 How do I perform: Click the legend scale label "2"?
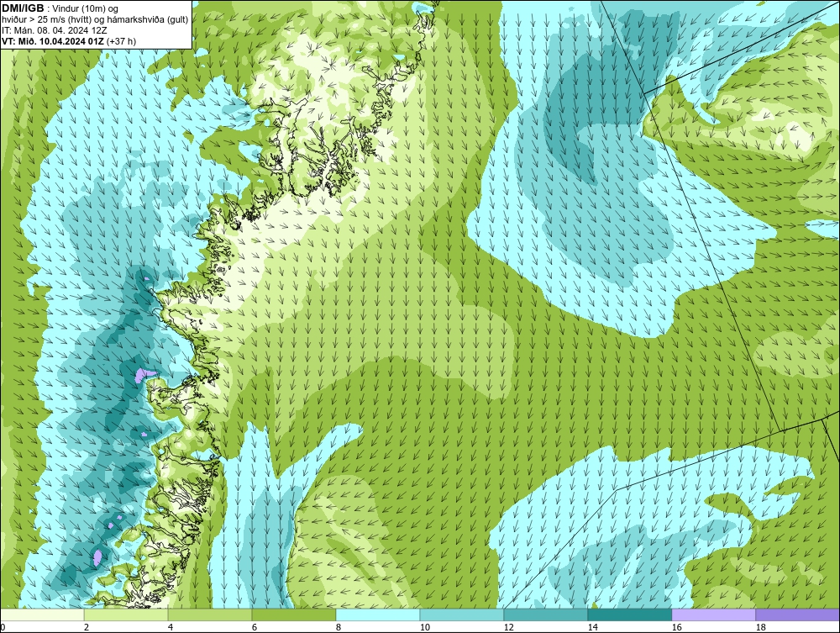tap(87, 627)
